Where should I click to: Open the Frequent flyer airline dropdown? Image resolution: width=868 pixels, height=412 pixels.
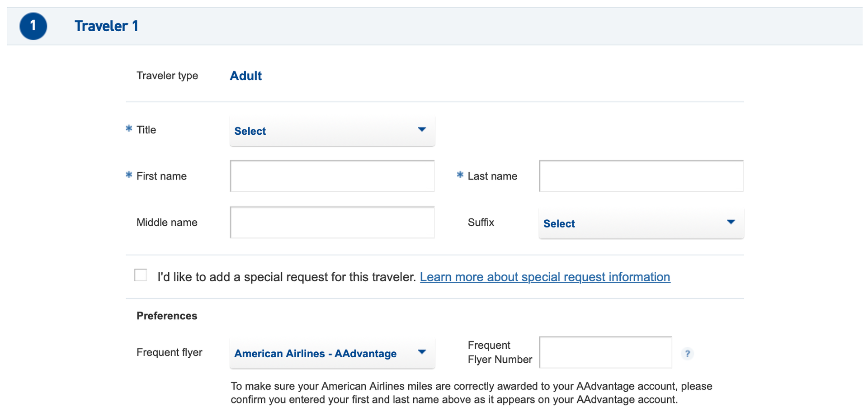332,353
